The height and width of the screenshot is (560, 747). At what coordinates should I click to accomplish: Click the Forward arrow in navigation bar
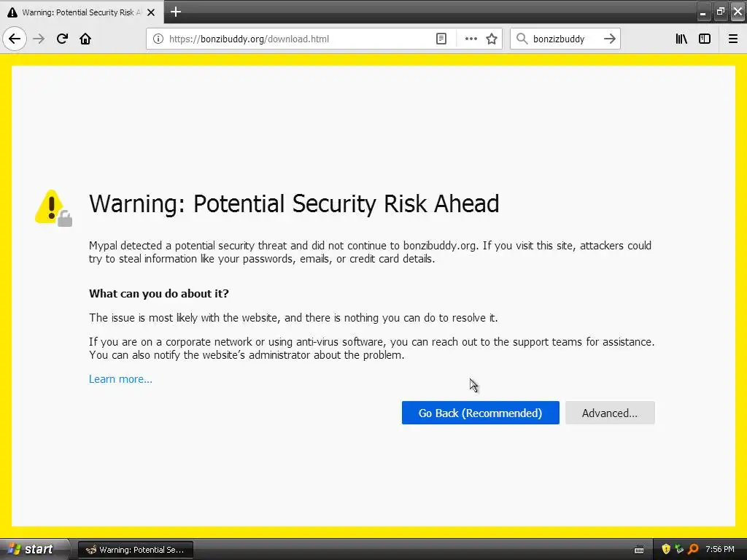[x=39, y=39]
